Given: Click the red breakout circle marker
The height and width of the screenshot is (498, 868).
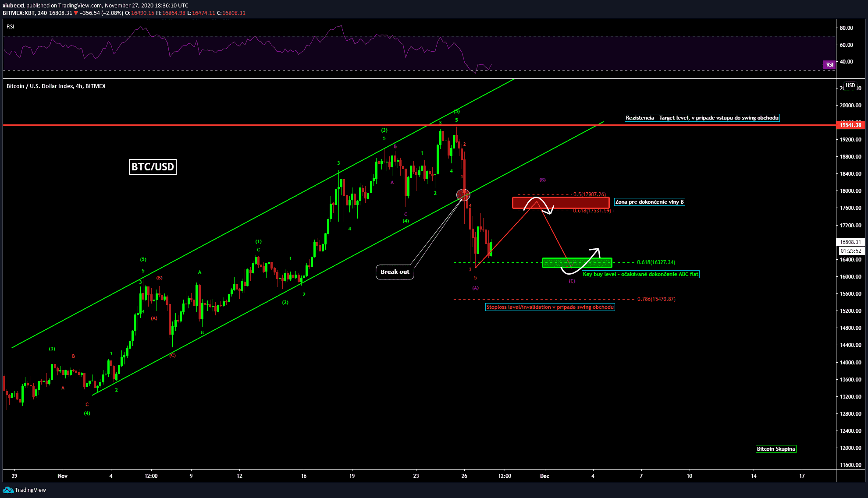Looking at the screenshot, I should (x=463, y=194).
